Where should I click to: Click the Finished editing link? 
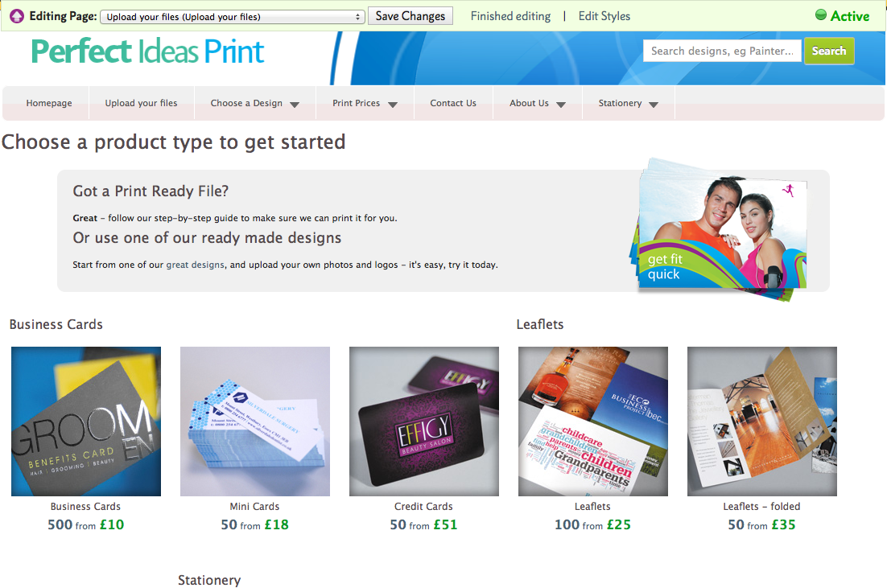pos(510,16)
